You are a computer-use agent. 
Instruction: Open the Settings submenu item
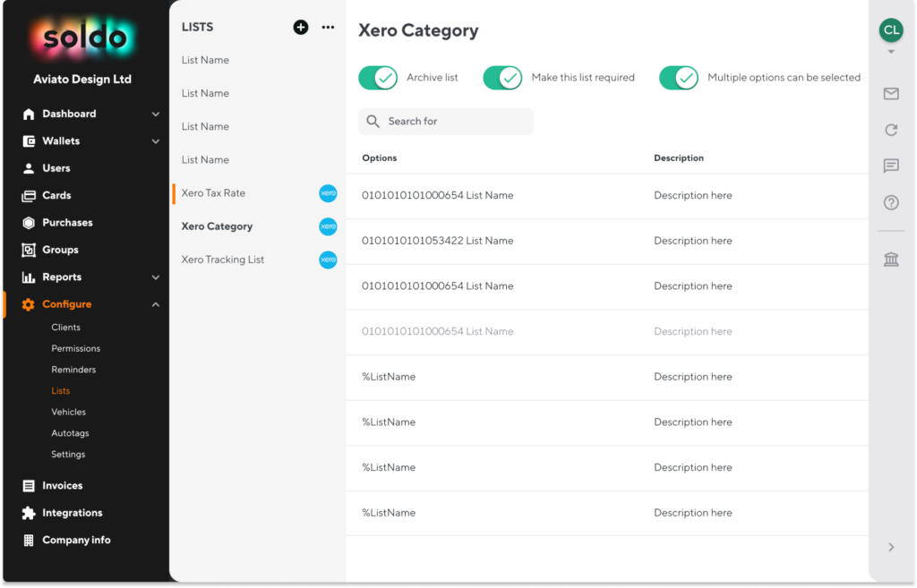pos(68,454)
